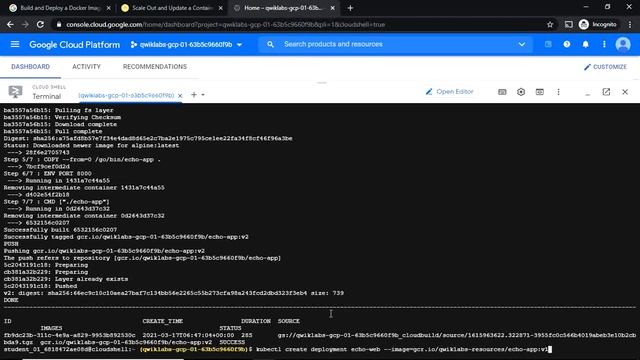Open the Chrome three-dot menu
The image size is (640, 360).
click(x=630, y=24)
